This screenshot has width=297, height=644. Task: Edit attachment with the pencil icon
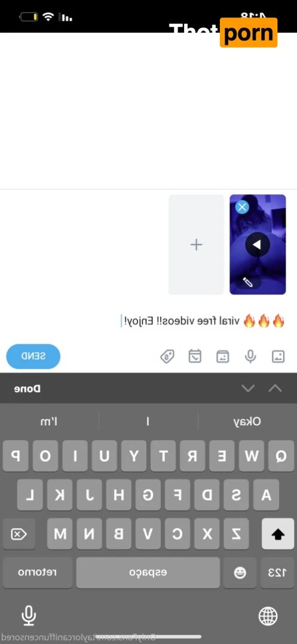pyautogui.click(x=248, y=282)
